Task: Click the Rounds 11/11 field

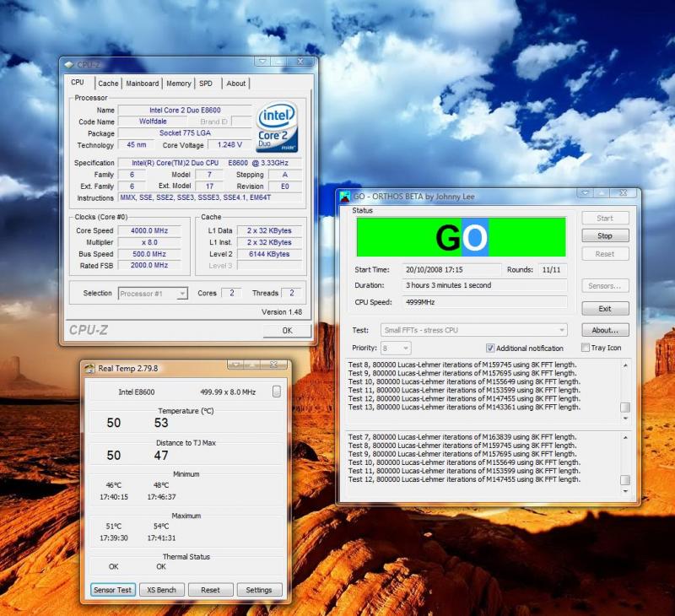Action: point(552,270)
